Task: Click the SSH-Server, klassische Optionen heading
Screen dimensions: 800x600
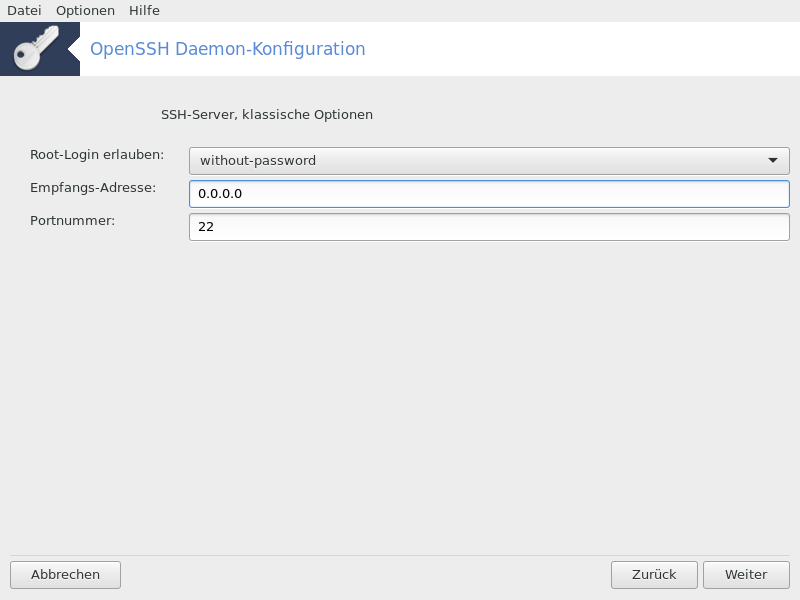Action: (x=267, y=115)
